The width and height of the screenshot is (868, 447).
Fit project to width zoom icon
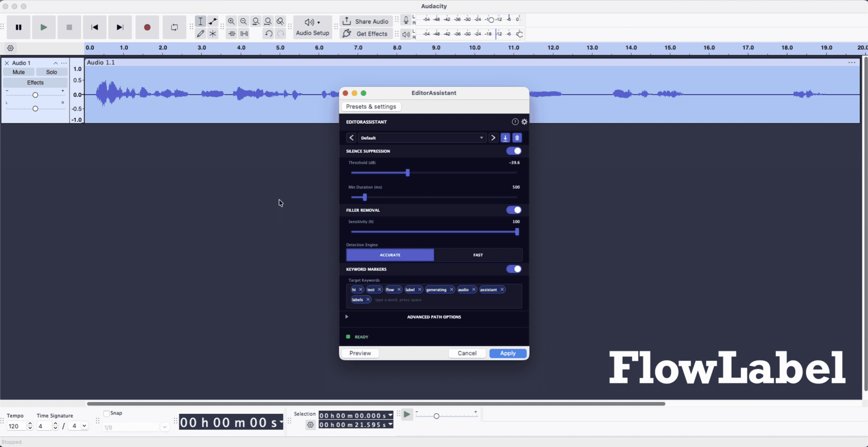tap(268, 21)
